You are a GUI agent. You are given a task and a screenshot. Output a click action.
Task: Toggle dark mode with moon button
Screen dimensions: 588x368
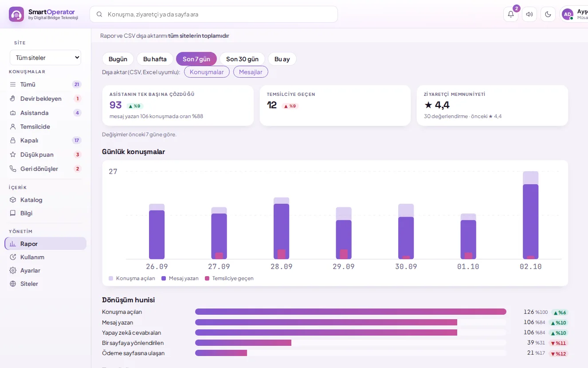[548, 14]
